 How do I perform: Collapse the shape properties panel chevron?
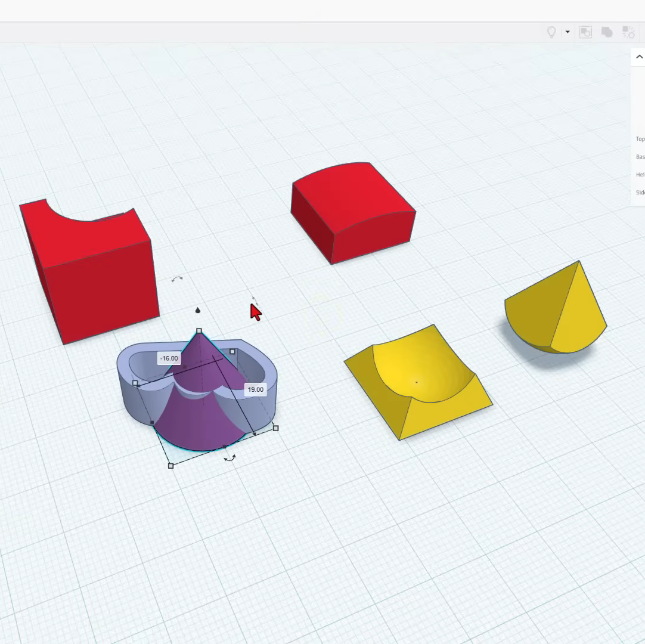(x=639, y=57)
